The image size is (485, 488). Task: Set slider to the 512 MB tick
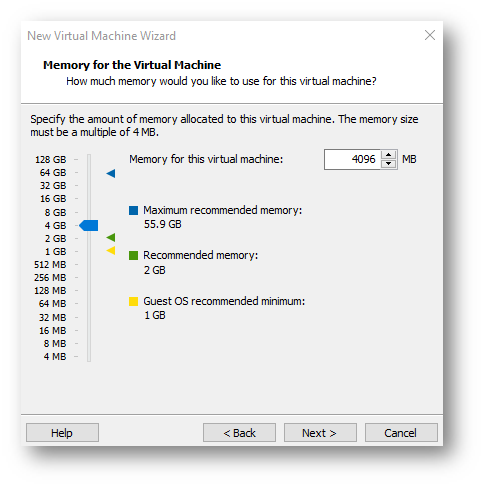(x=89, y=264)
